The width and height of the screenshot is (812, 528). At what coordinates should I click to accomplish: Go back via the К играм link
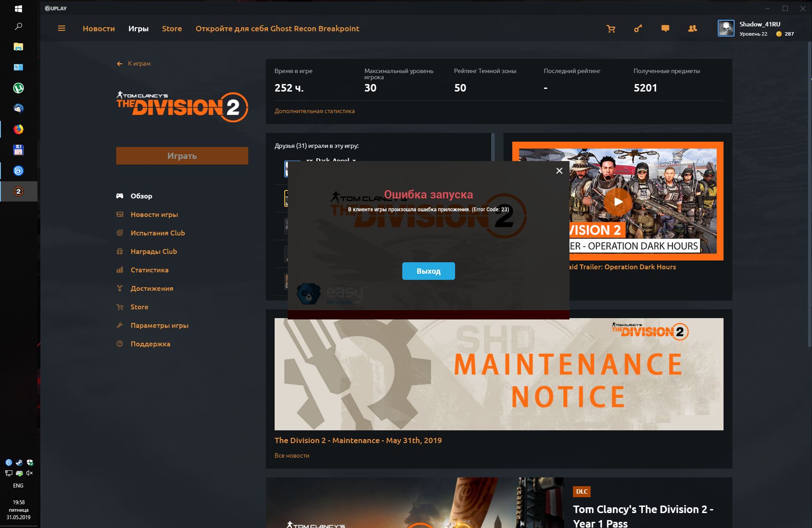tap(134, 64)
